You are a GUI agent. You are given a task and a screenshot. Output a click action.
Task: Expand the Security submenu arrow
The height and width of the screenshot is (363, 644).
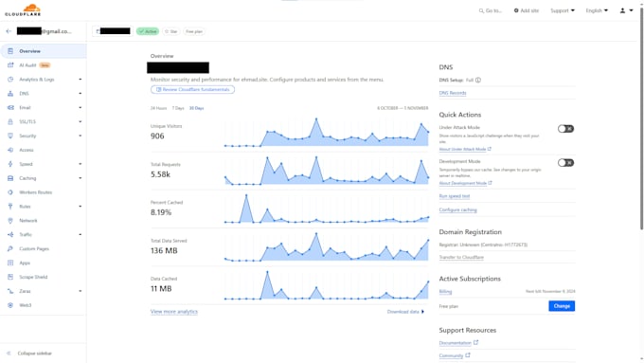(80, 136)
